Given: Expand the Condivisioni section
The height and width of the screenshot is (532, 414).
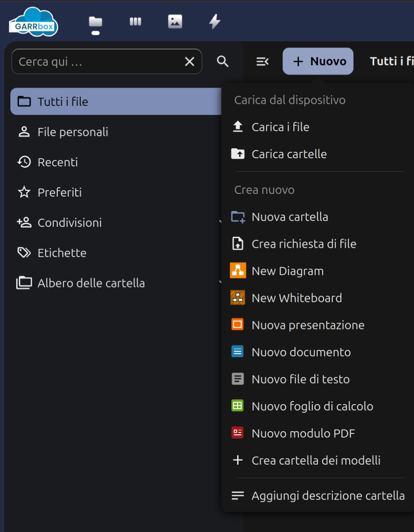Looking at the screenshot, I should pos(219,222).
